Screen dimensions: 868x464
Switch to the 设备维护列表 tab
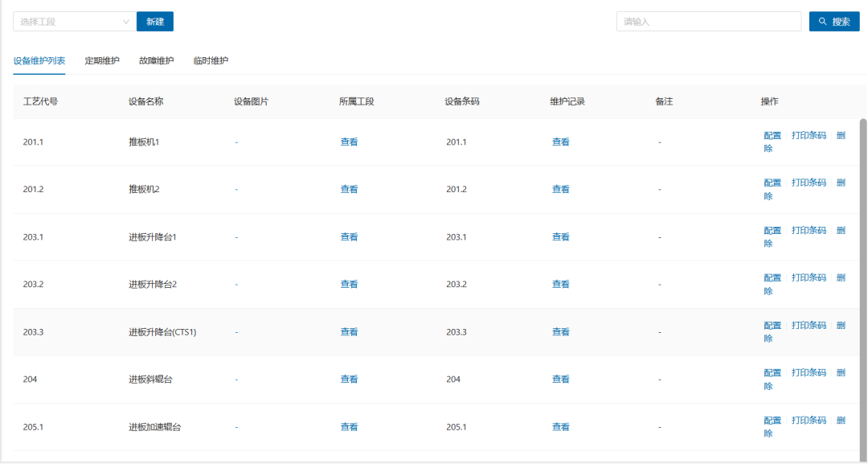pos(39,61)
